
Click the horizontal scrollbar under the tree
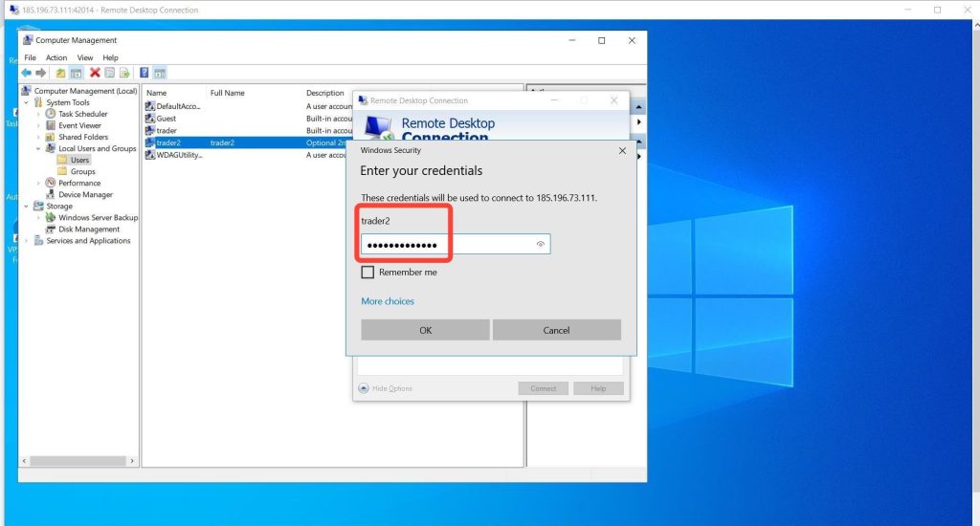tap(77, 462)
